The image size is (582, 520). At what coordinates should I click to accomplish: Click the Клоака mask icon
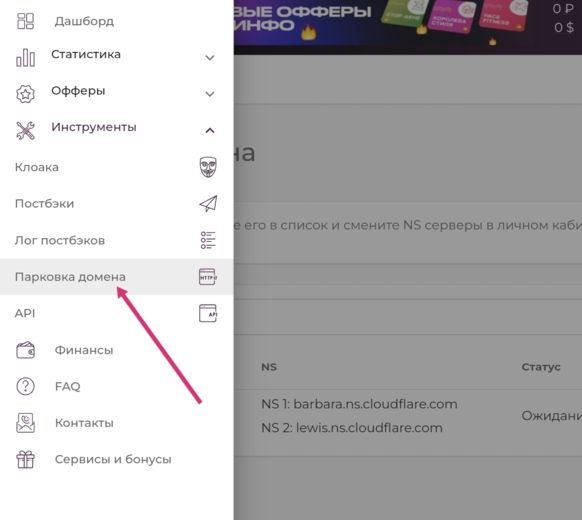(x=208, y=167)
